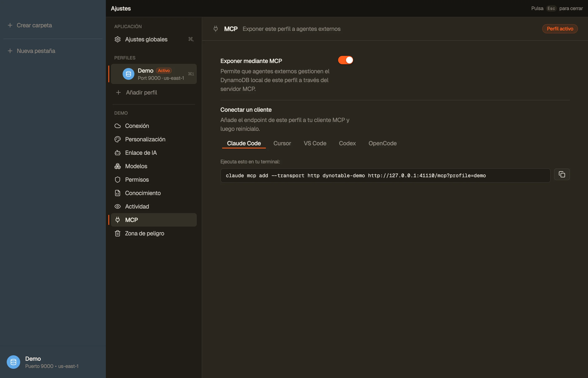Click the Ejecuta esto en tu terminal label

250,162
